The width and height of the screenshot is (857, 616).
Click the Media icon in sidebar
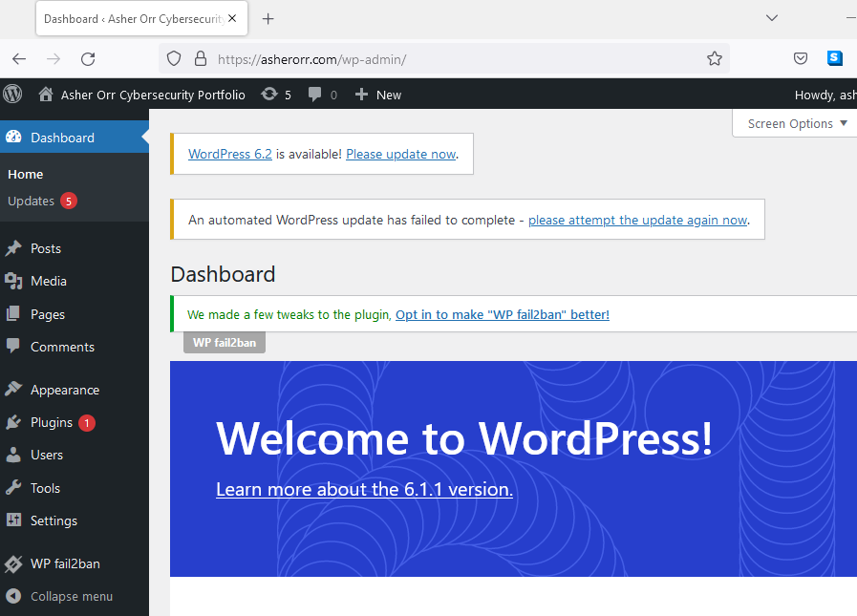pyautogui.click(x=13, y=281)
